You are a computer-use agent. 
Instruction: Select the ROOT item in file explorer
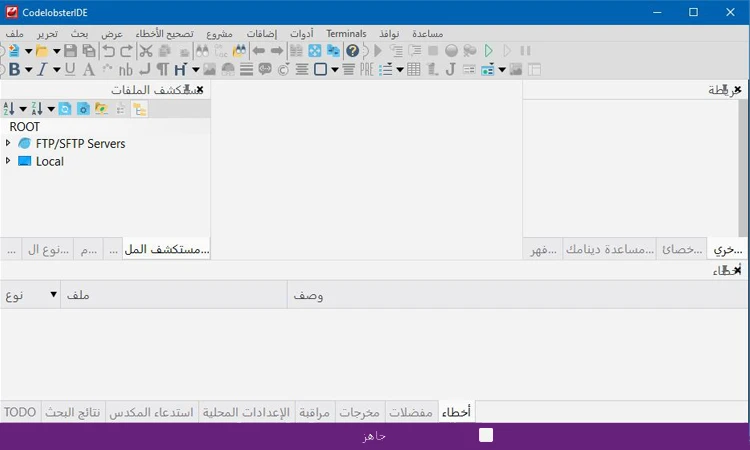(25, 127)
